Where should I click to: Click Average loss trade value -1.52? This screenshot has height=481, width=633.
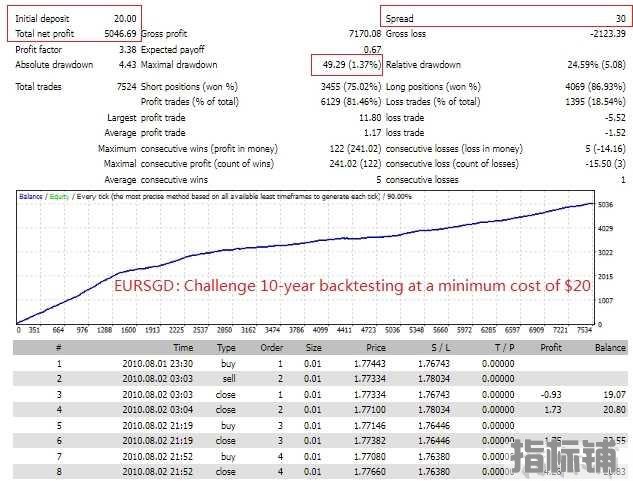coord(615,133)
